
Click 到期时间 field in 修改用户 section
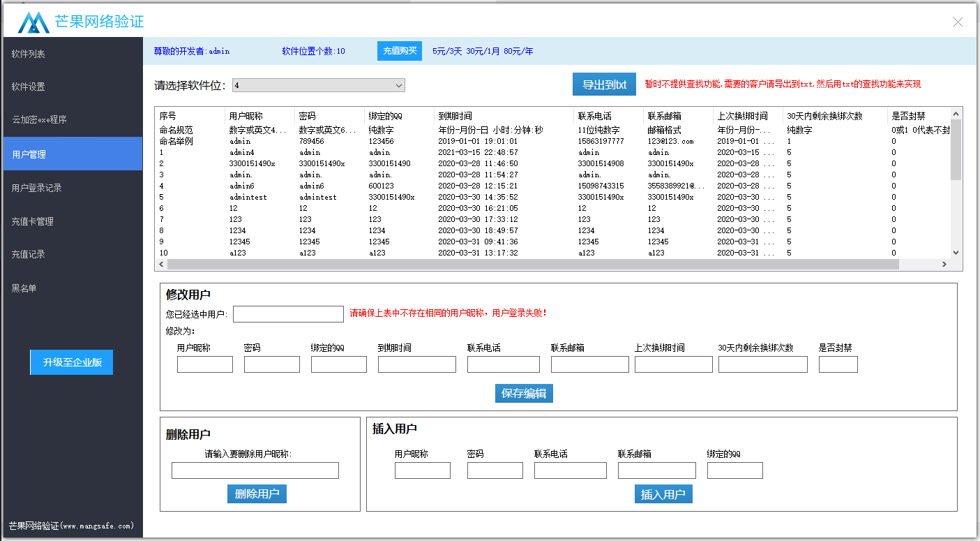coord(417,364)
